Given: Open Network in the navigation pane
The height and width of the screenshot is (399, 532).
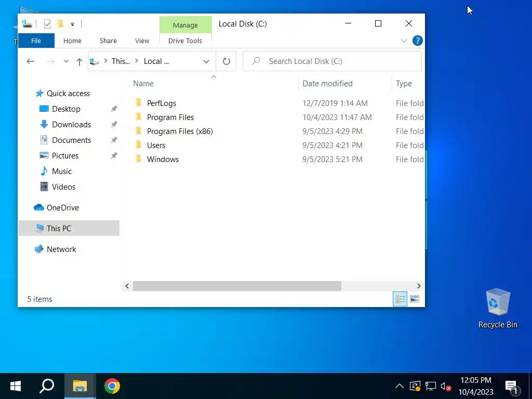Looking at the screenshot, I should point(61,249).
